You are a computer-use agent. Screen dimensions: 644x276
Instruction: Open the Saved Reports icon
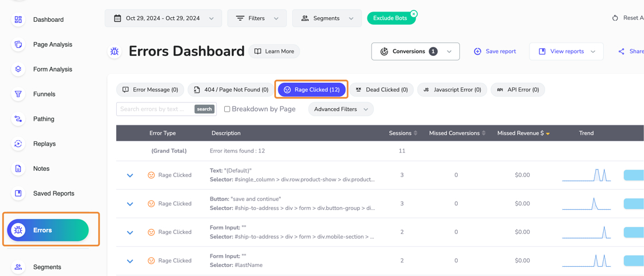(18, 193)
